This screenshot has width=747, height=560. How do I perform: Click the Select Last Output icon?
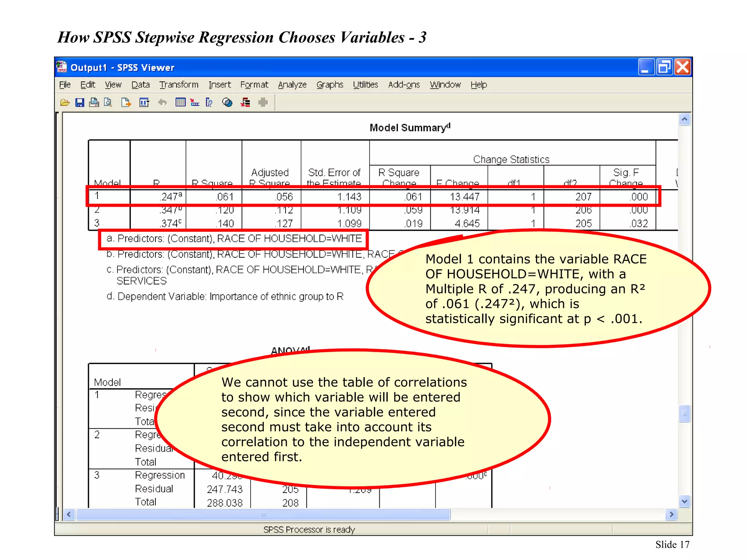point(245,103)
